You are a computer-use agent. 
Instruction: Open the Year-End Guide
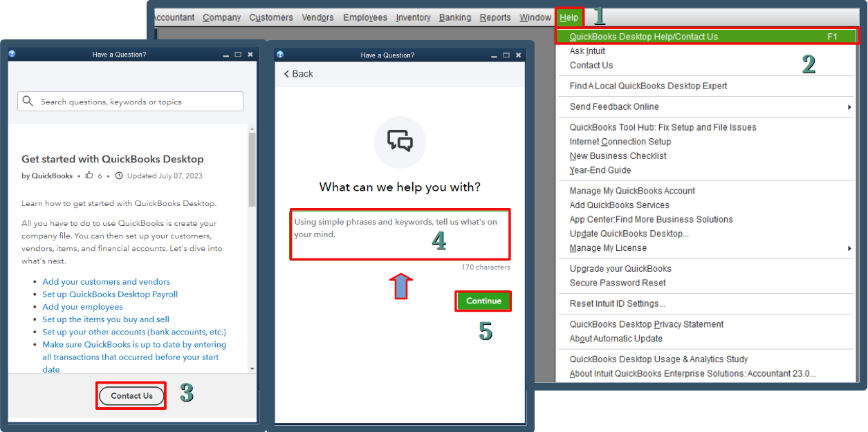point(600,170)
